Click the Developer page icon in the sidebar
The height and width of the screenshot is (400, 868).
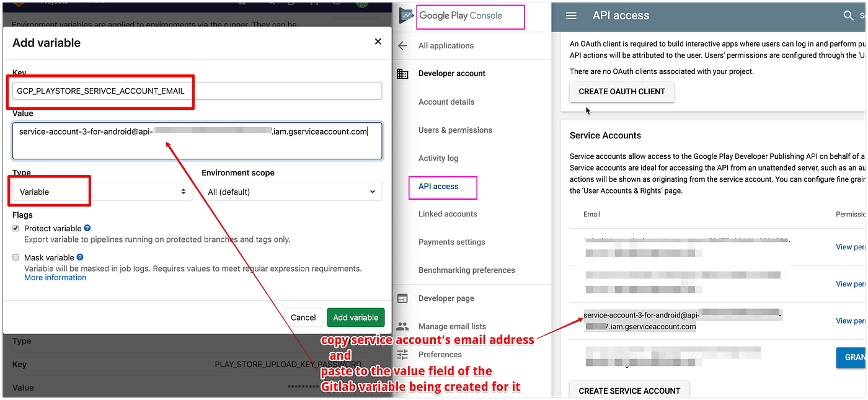tap(402, 298)
